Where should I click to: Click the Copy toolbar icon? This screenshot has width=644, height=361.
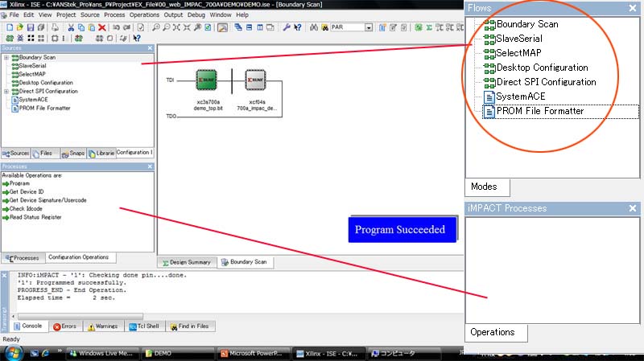coord(81,27)
